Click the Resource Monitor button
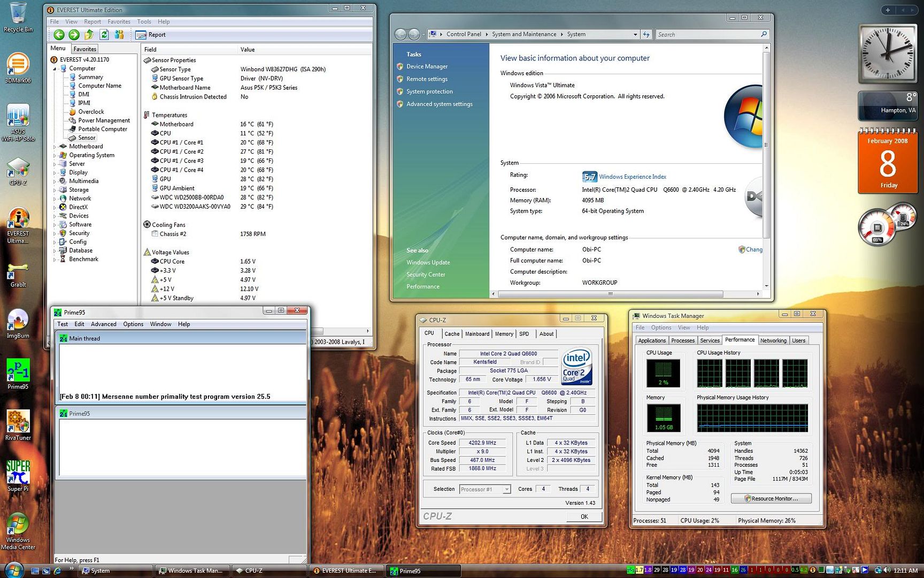This screenshot has height=578, width=924. click(771, 498)
